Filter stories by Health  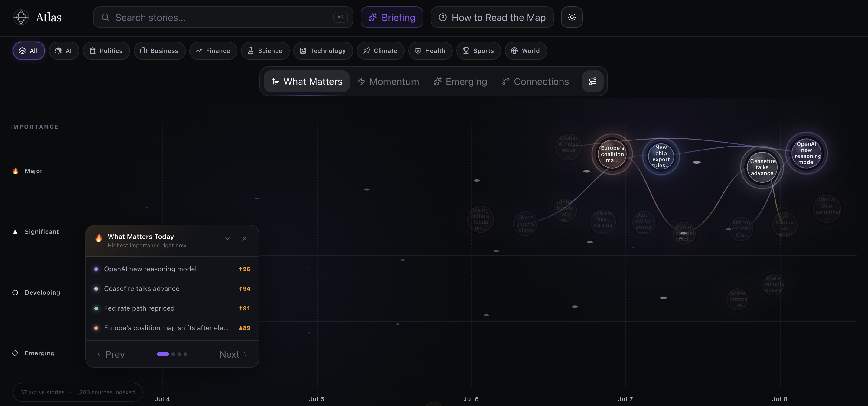(430, 51)
